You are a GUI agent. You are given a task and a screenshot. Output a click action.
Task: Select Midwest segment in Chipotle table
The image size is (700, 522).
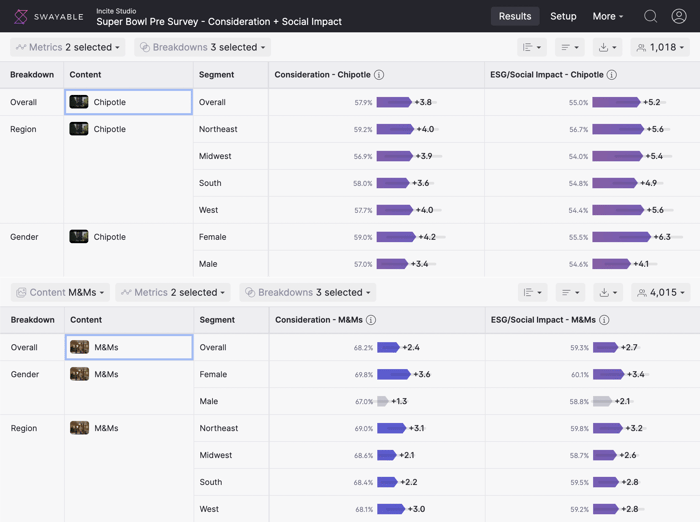(215, 156)
